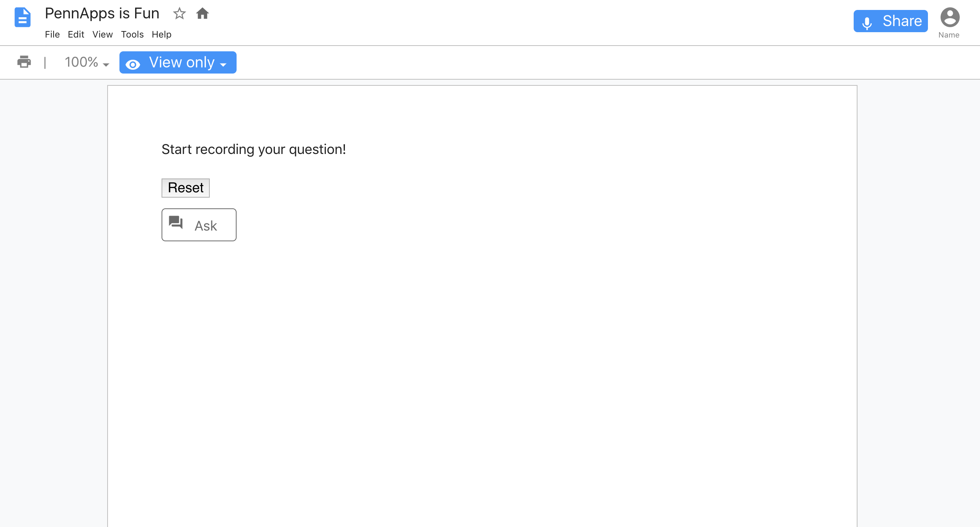This screenshot has height=527, width=980.
Task: Open the Tools menu
Action: (132, 34)
